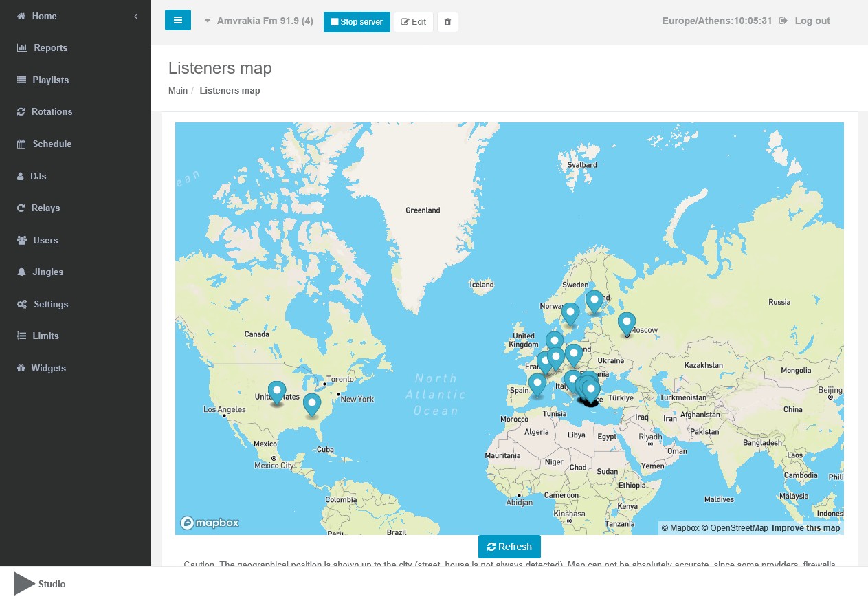
Task: Click the Settings gears icon in sidebar
Action: [22, 305]
